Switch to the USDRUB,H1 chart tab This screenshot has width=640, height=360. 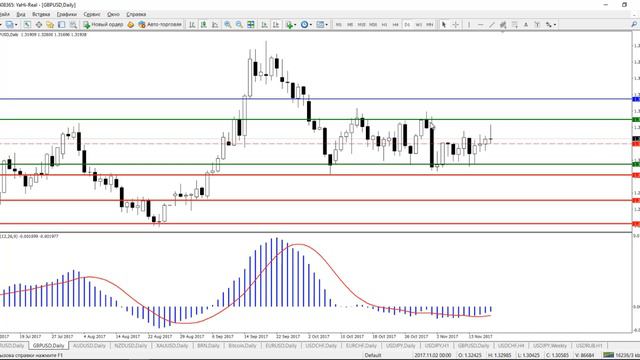coord(589,346)
